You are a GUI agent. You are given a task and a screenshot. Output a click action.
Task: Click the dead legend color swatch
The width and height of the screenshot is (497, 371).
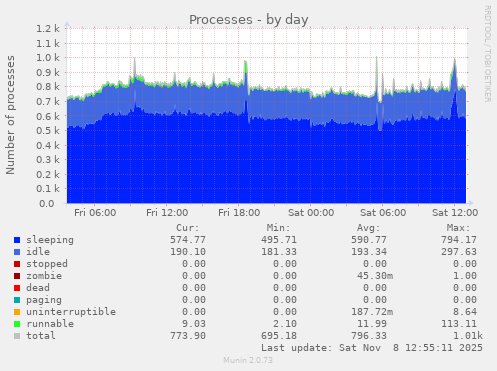(x=17, y=288)
